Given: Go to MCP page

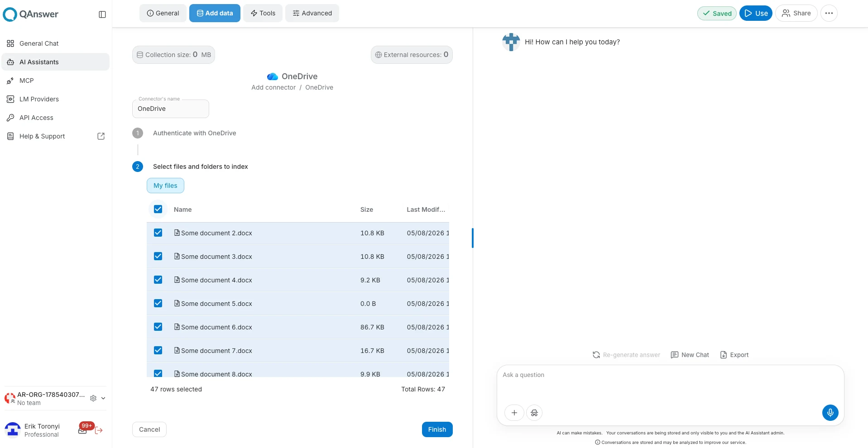Looking at the screenshot, I should (x=55, y=81).
